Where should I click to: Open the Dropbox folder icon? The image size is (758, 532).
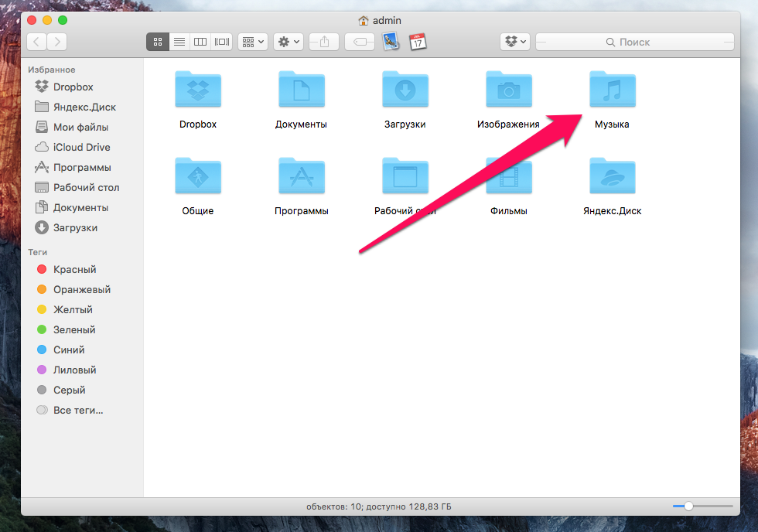198,90
